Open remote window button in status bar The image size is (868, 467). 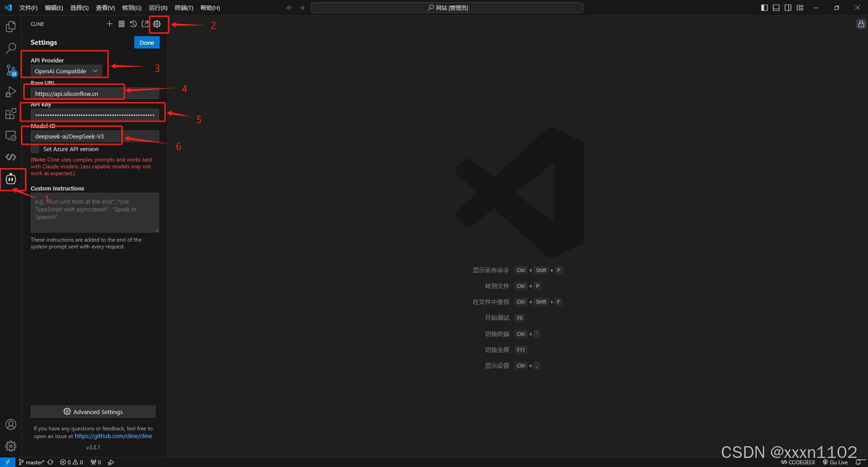coord(8,462)
